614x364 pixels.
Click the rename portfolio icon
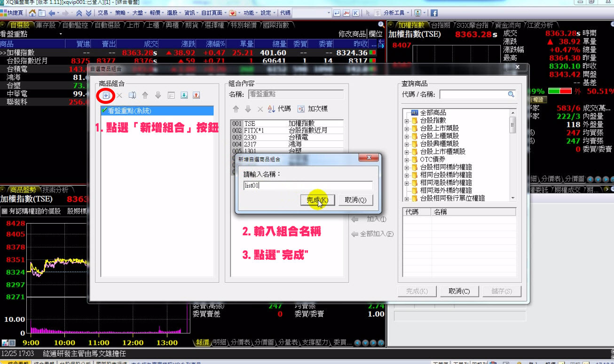pos(133,95)
